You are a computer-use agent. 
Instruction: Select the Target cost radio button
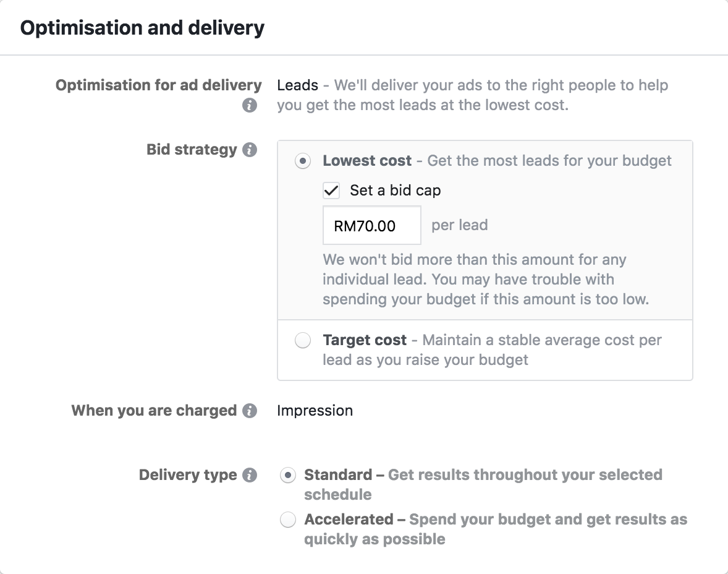click(303, 340)
